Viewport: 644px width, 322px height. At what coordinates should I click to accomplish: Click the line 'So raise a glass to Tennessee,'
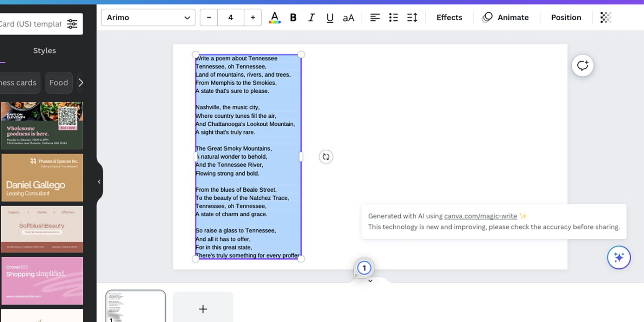point(235,231)
